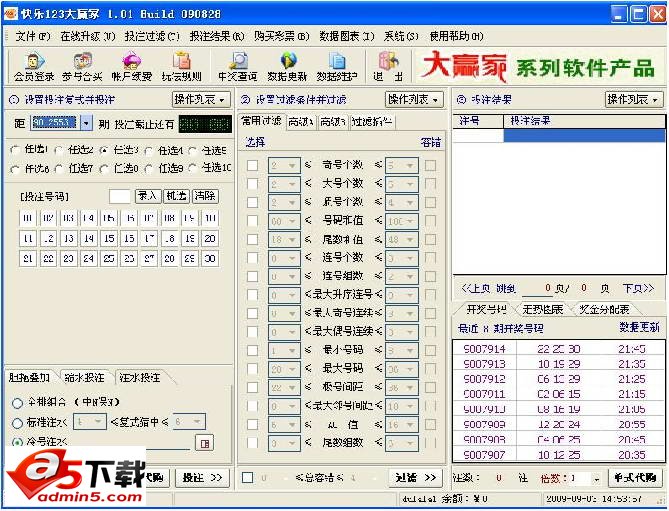Click the small icon button beside 冷号注
Image resolution: width=669 pixels, height=511 pixels.
[x=204, y=443]
